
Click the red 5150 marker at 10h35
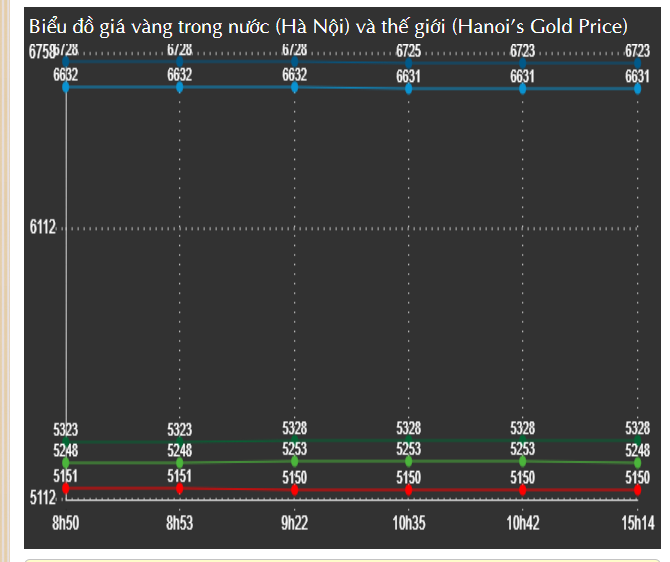click(x=409, y=490)
